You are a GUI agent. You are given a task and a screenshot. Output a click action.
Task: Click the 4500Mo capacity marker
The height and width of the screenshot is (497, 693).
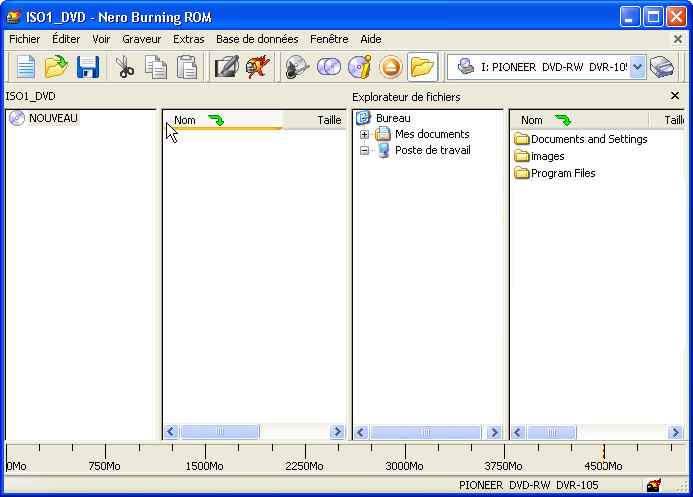pos(603,466)
